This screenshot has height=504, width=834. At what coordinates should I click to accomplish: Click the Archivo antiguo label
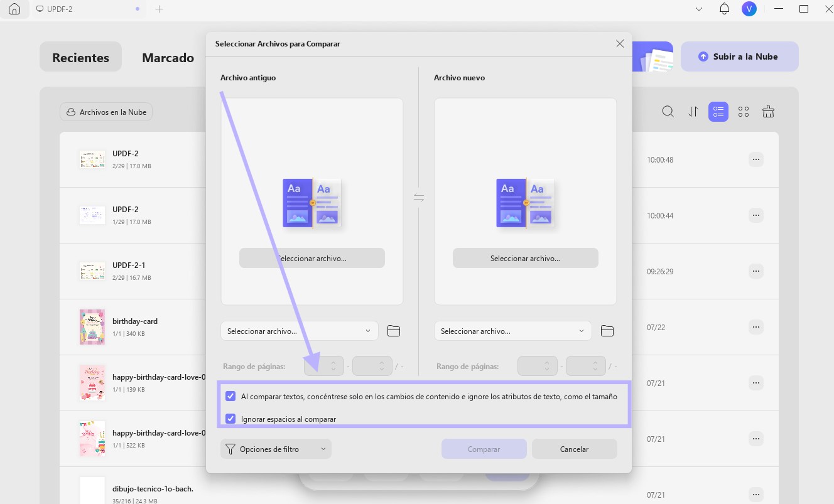pyautogui.click(x=248, y=78)
